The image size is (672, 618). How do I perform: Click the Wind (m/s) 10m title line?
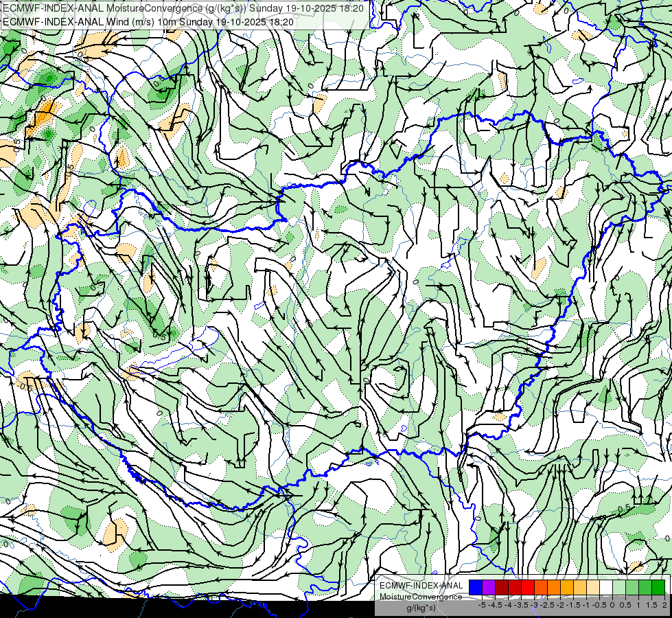pyautogui.click(x=148, y=22)
